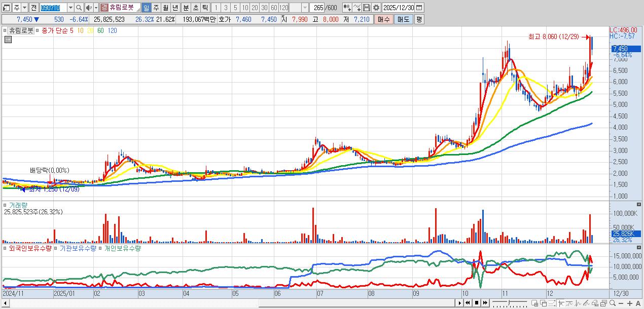The height and width of the screenshot is (309, 644).
Task: Click the 주 button at toolbar start
Action: point(17,8)
